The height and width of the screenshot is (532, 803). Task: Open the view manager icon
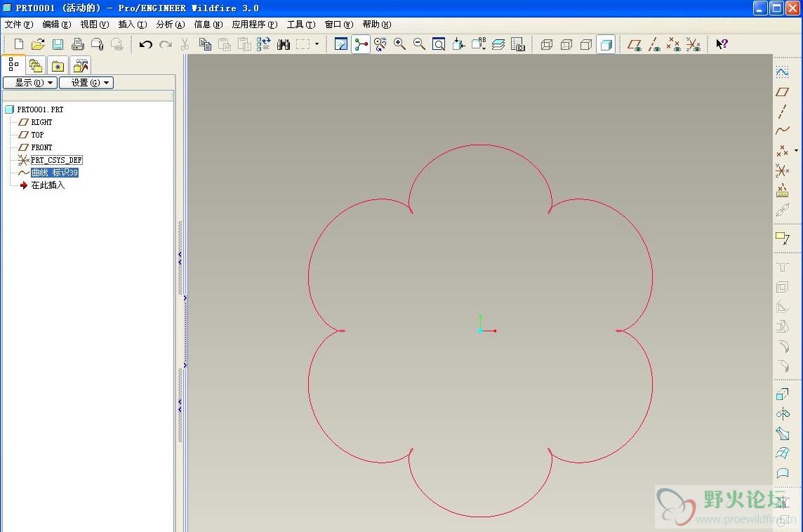518,44
